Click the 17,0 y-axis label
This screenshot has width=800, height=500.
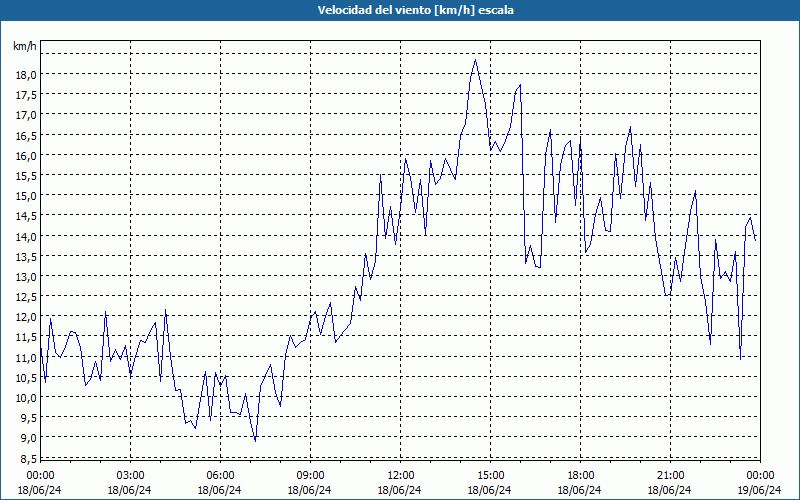(x=26, y=115)
